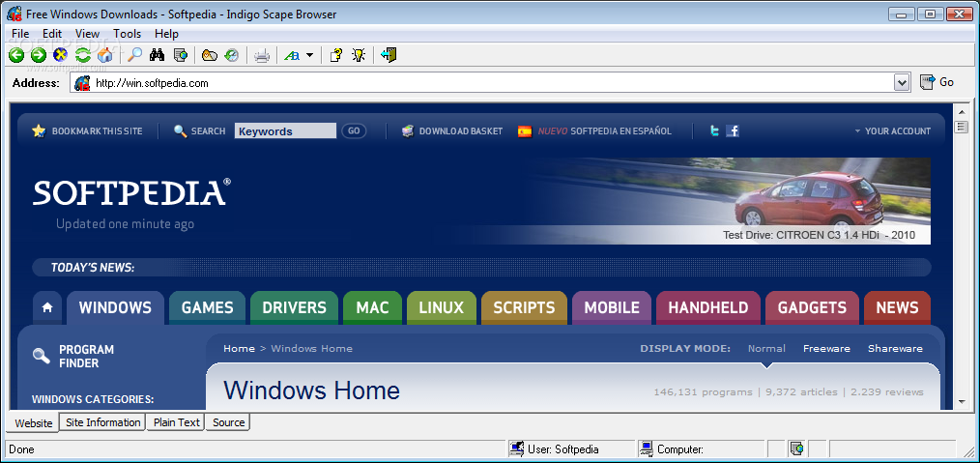Click the User: Softpedia status bar entry

click(x=572, y=449)
